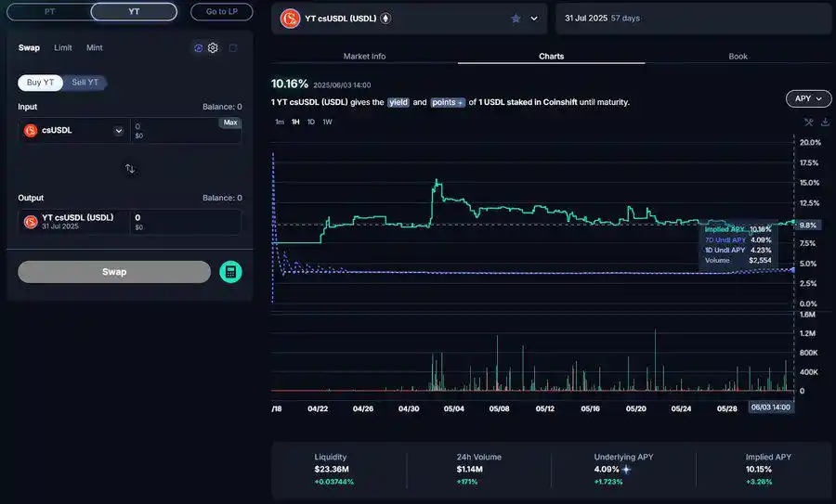Expand the market selector chevron
The image size is (836, 504).
[x=534, y=19]
